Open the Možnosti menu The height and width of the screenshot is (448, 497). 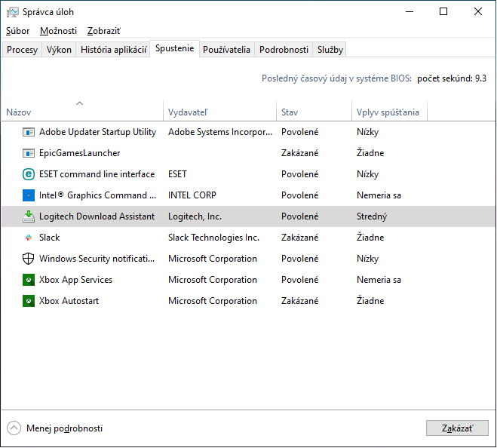point(58,31)
